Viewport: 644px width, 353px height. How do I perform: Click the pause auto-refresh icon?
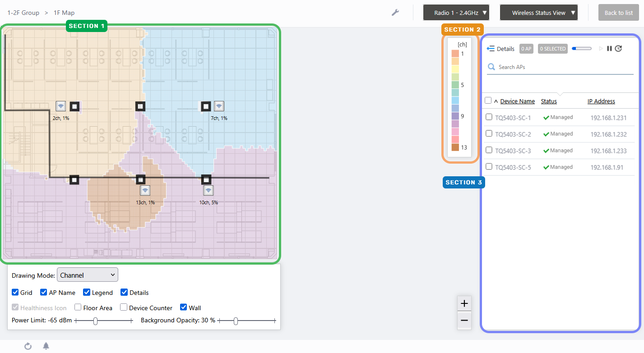pyautogui.click(x=609, y=49)
